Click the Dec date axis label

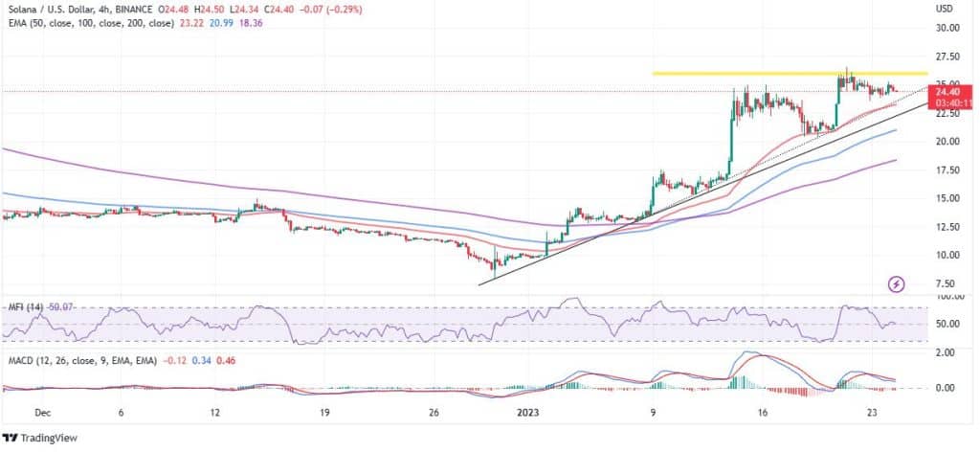43,414
